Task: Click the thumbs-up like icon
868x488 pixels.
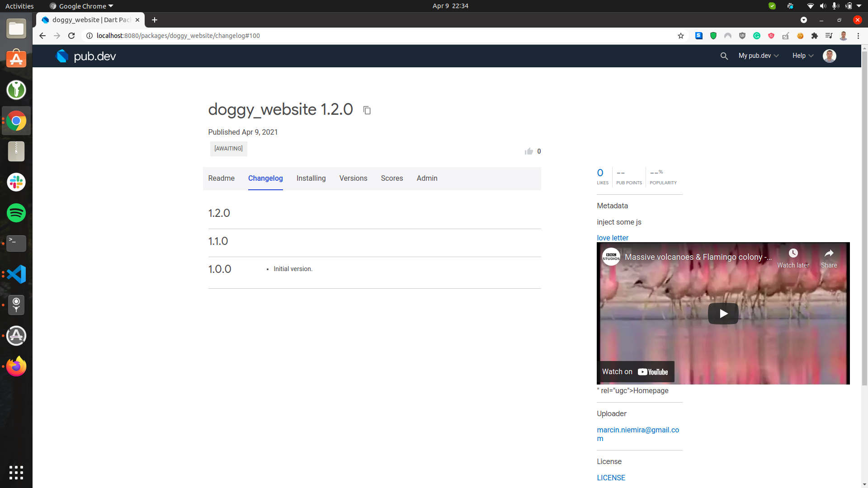Action: (x=528, y=151)
